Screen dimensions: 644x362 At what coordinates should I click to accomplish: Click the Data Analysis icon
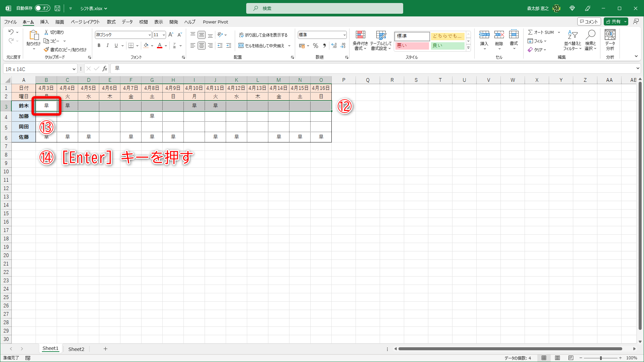(610, 35)
